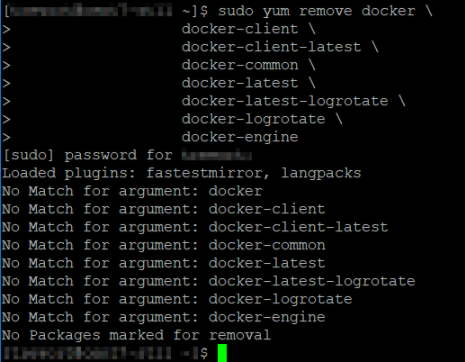465x362 pixels.
Task: Click 'docker-client-latest' continuation line
Action: coord(271,47)
